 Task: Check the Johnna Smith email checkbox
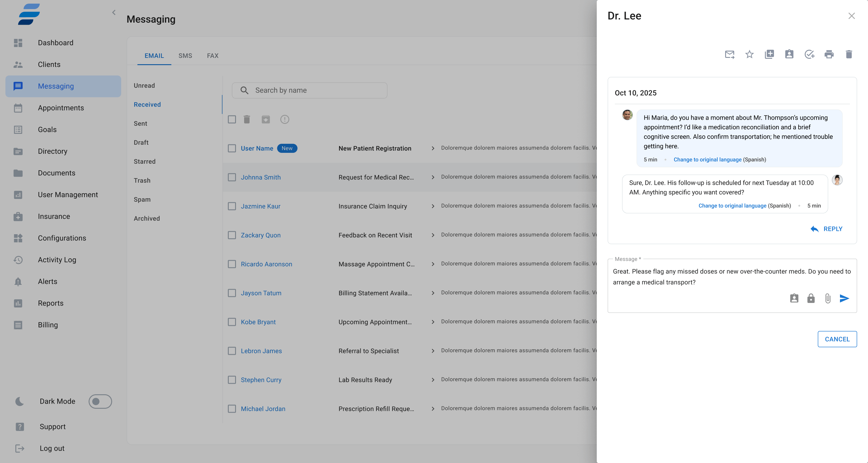click(232, 177)
